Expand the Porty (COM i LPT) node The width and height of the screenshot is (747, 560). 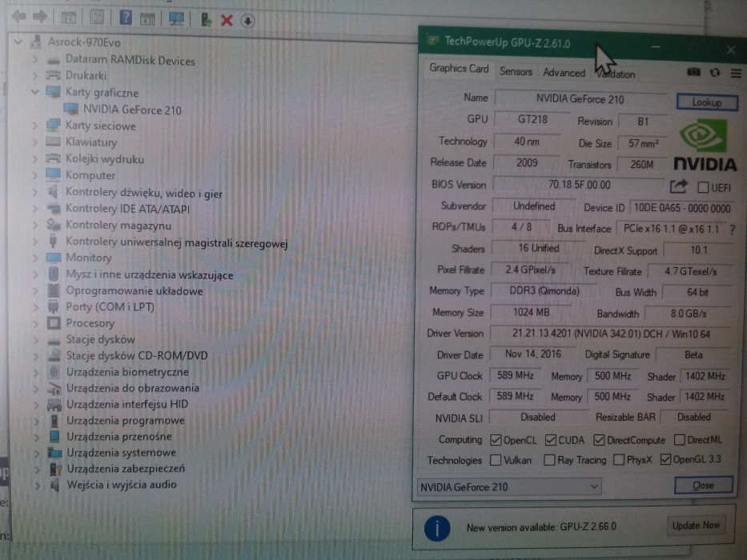coord(36,306)
